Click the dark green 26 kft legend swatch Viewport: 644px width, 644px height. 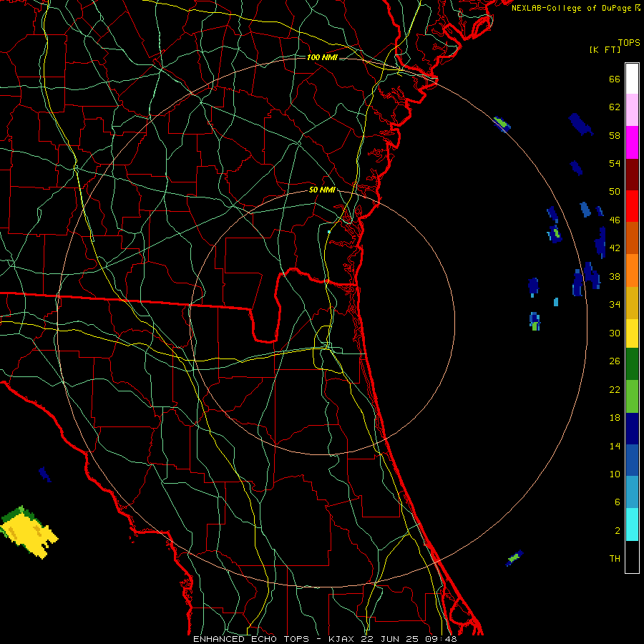click(632, 364)
